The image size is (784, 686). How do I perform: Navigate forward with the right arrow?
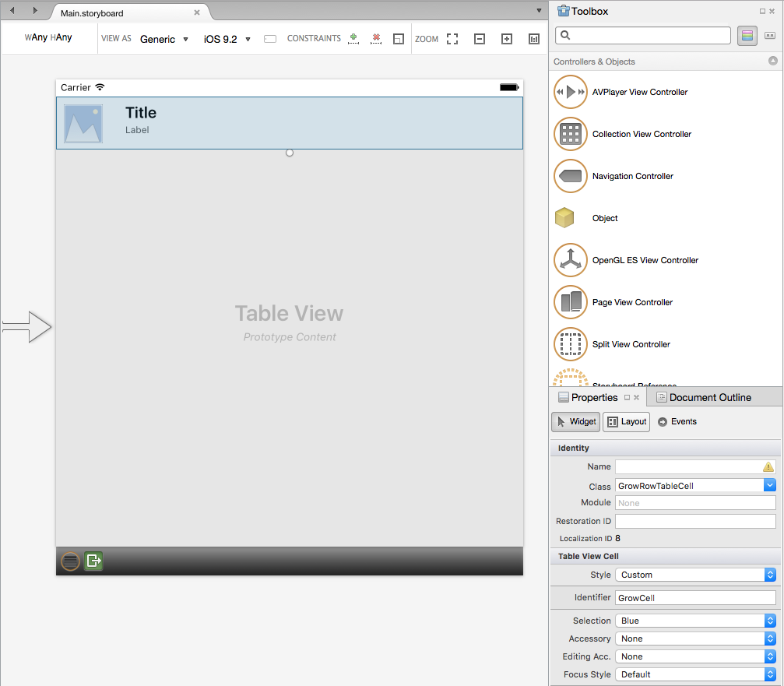click(35, 10)
